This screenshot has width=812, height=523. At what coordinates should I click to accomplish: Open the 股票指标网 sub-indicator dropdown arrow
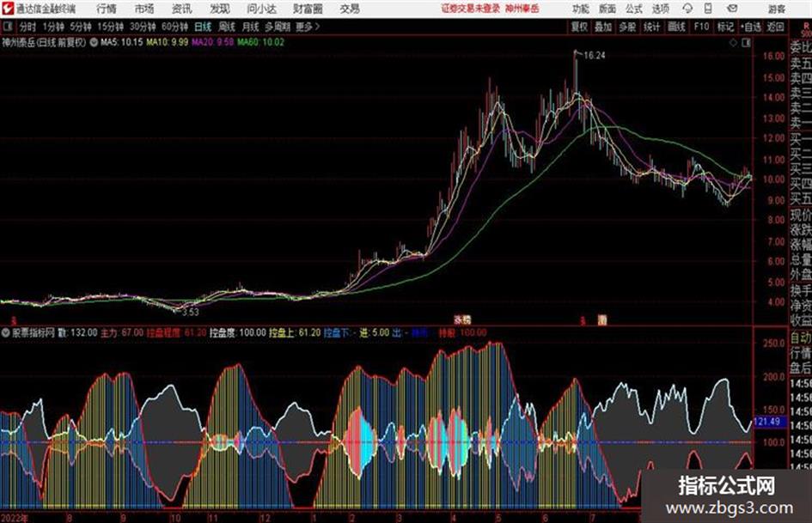click(6, 332)
